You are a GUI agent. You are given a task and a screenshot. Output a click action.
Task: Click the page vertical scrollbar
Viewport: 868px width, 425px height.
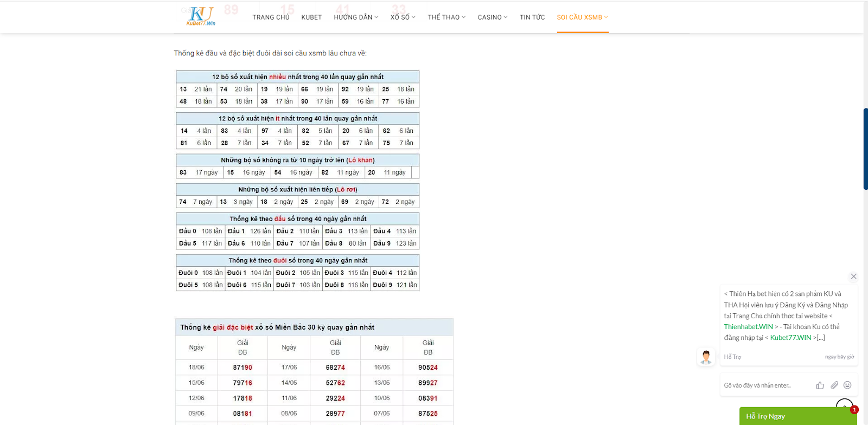tap(865, 149)
